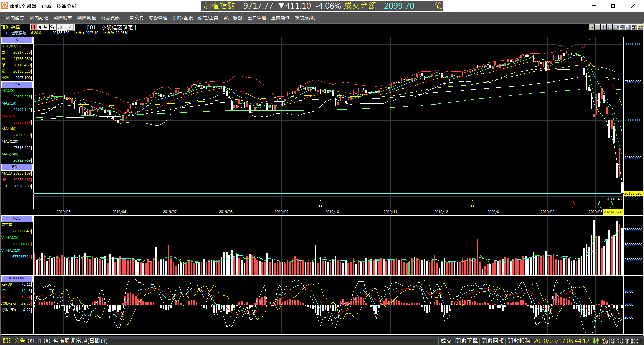Click the 開啟回報 button
The image size is (644, 345).
point(493,341)
